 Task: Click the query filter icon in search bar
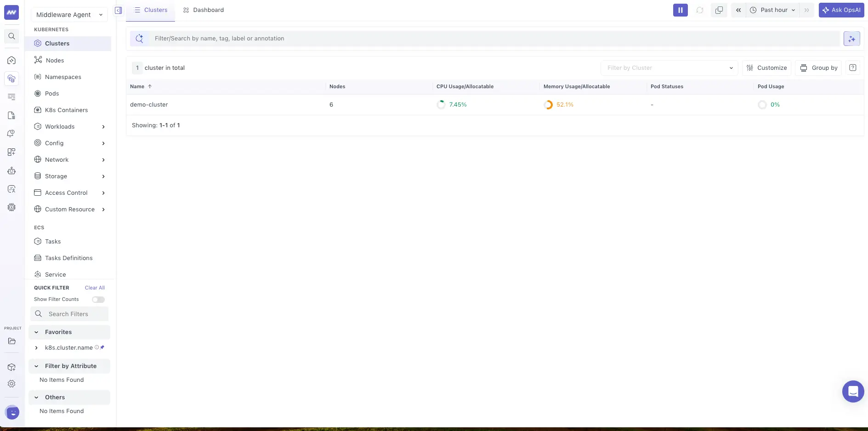point(139,39)
